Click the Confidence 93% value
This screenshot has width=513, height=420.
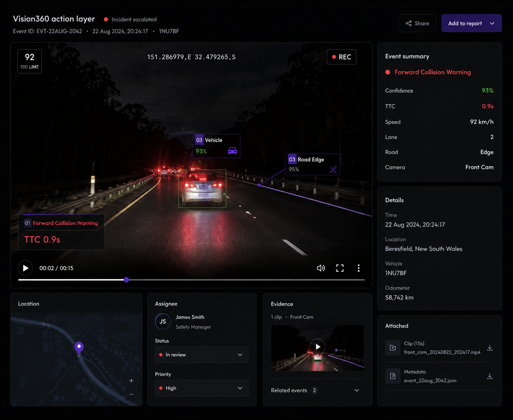[x=488, y=91]
